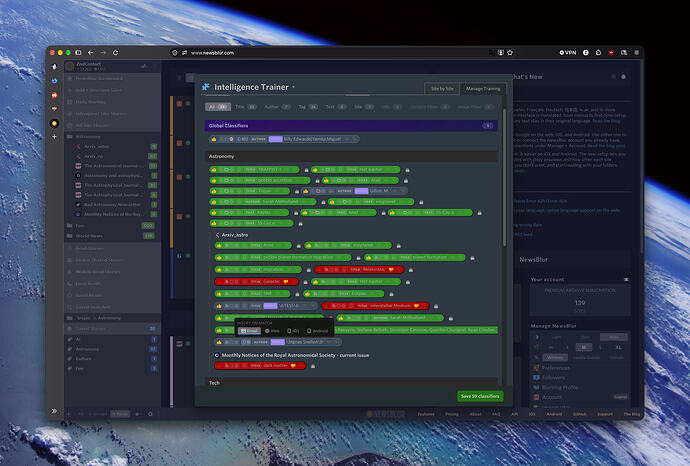Enable Email in Notify on Match popup
Image resolution: width=690 pixels, height=466 pixels.
pyautogui.click(x=250, y=331)
